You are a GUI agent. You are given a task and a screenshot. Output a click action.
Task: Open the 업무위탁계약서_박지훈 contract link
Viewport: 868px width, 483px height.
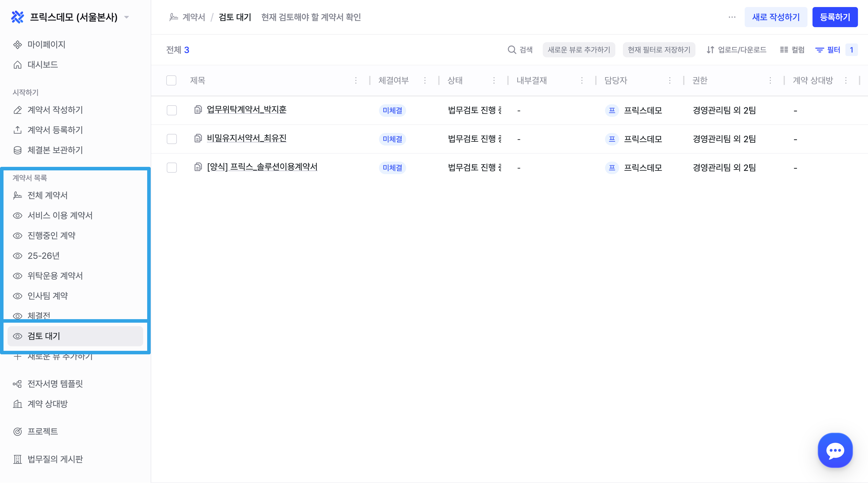point(246,110)
